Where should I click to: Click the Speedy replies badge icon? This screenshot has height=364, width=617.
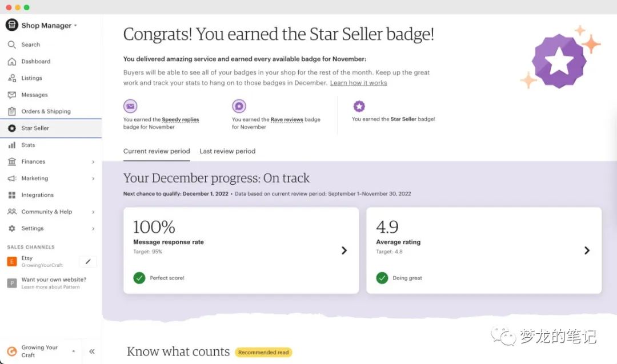pos(130,106)
